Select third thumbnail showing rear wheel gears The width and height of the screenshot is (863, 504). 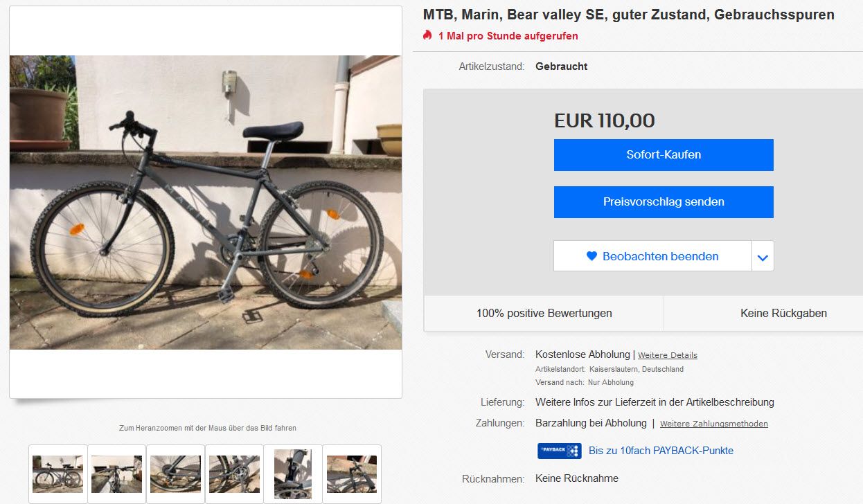[175, 474]
